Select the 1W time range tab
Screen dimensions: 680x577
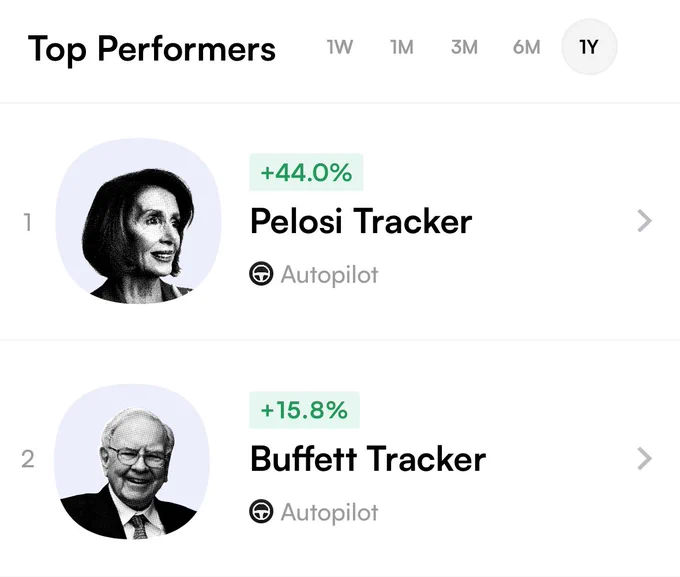(340, 47)
